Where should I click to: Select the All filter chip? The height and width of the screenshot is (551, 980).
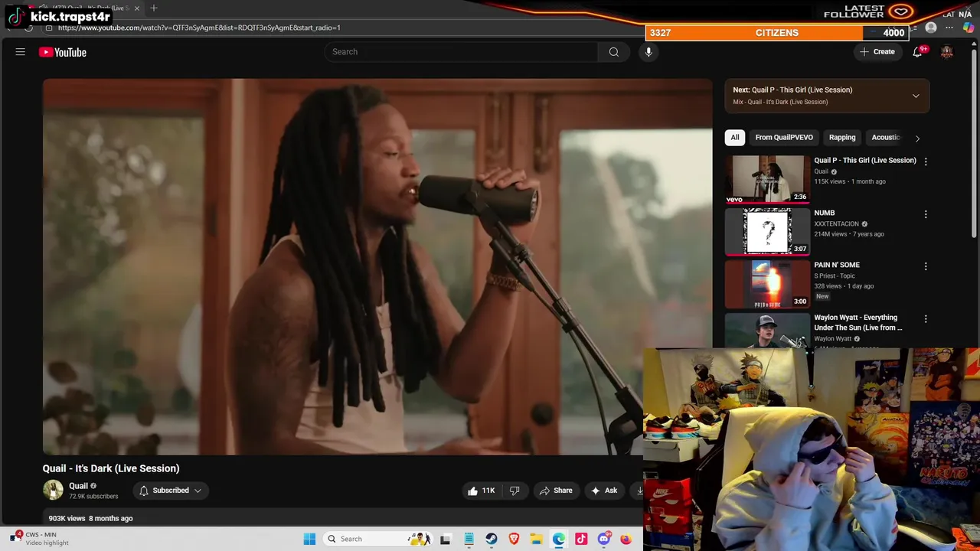pos(734,138)
